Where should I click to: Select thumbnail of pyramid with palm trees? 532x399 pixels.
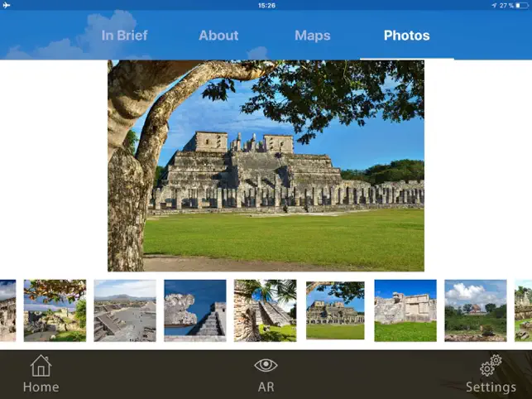[x=265, y=310]
